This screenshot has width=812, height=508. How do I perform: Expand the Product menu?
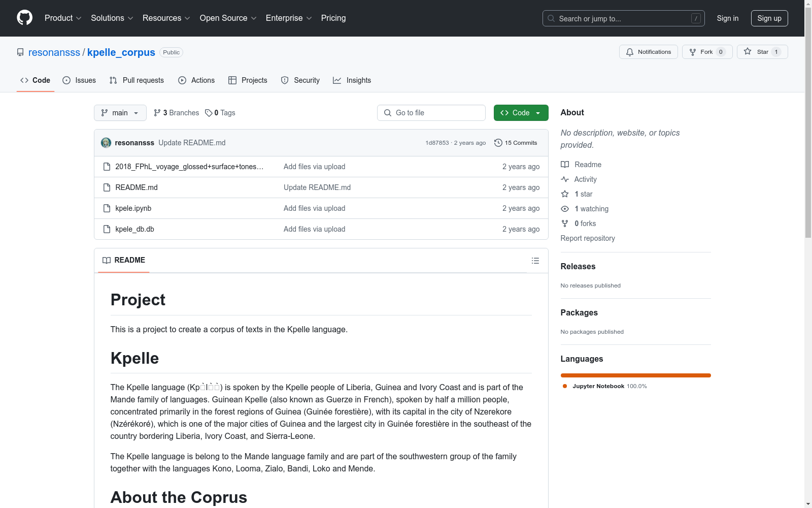[63, 18]
